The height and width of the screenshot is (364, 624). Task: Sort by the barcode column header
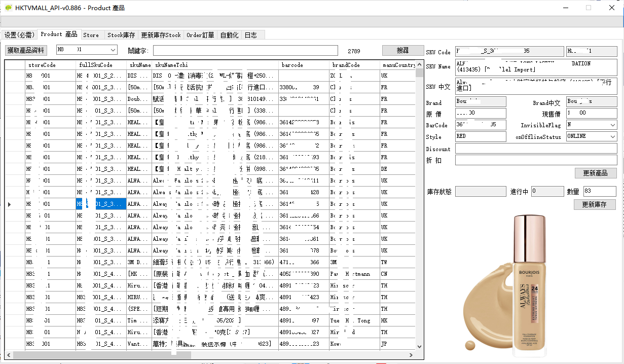coord(303,65)
